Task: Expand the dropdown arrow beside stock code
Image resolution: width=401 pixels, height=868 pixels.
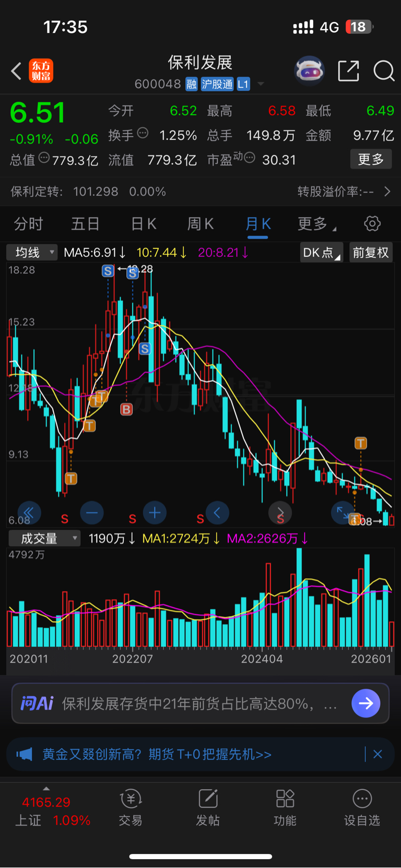Action: pyautogui.click(x=261, y=84)
